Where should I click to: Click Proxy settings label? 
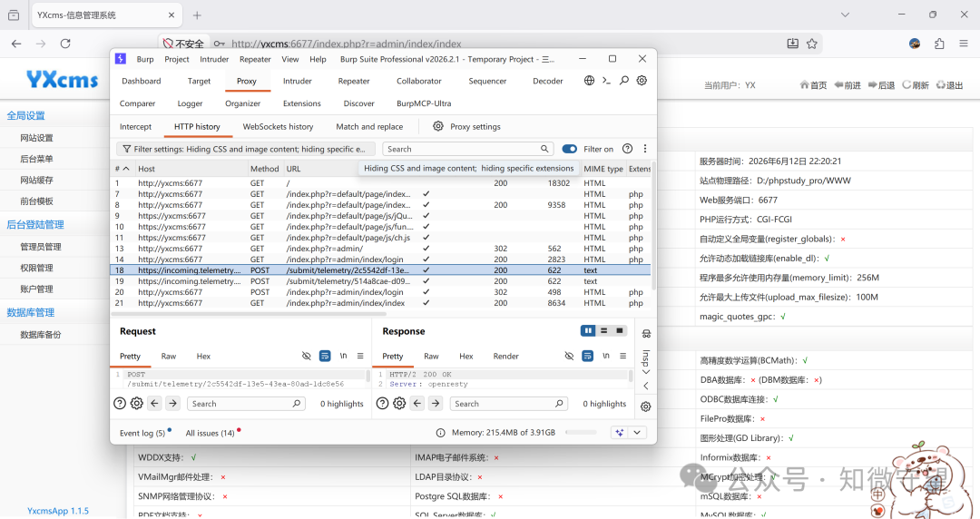click(475, 126)
